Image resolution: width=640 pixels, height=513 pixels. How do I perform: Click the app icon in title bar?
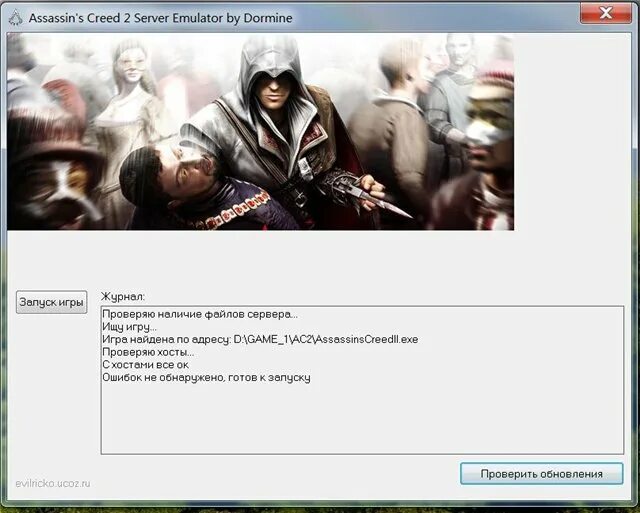16,18
